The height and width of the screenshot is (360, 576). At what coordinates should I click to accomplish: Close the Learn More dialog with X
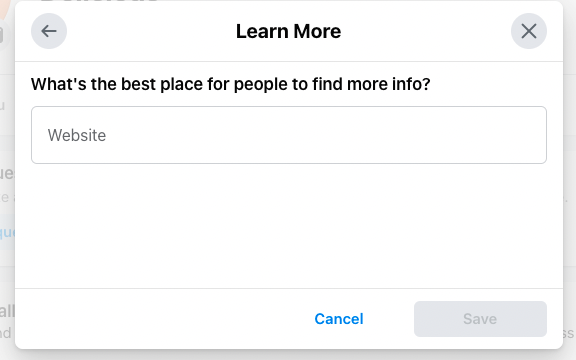click(529, 31)
